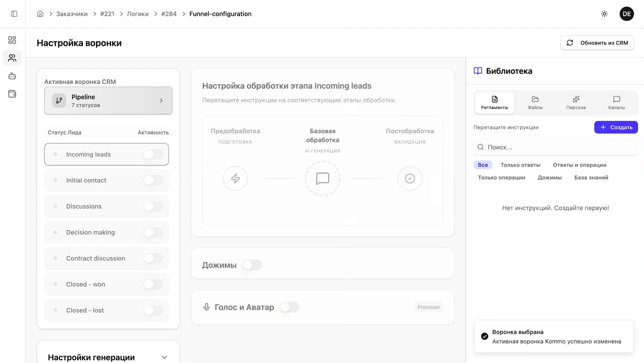This screenshot has height=363, width=644.
Task: Click the checkmark Постобработка stage icon
Action: click(x=410, y=179)
